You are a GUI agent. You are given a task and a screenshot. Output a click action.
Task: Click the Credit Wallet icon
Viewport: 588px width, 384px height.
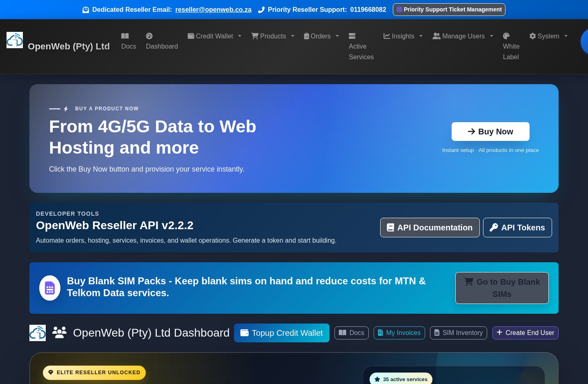191,36
